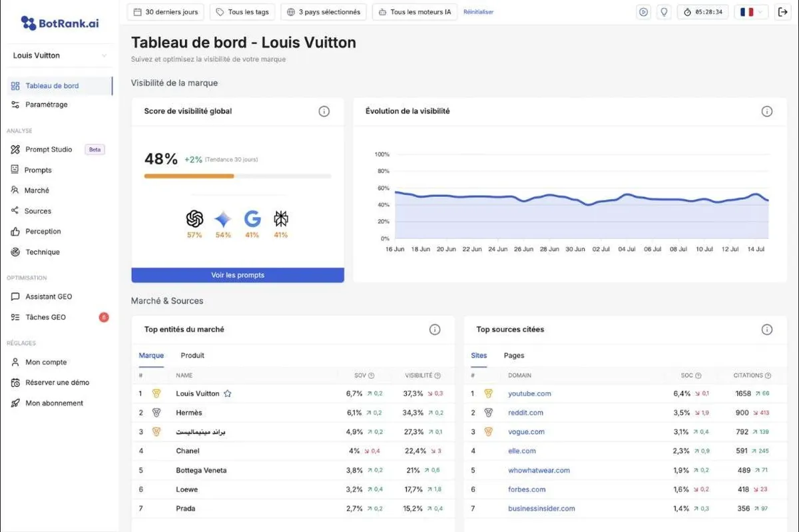Click the logout icon in top bar
This screenshot has width=799, height=532.
pos(782,12)
